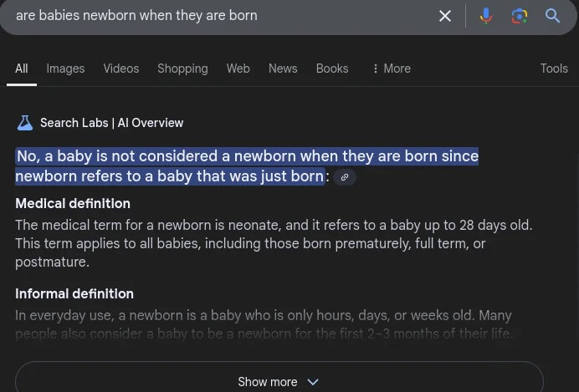Screen dimensions: 579x392
Task: Submit the search with the magnifier icon
Action: 552,16
